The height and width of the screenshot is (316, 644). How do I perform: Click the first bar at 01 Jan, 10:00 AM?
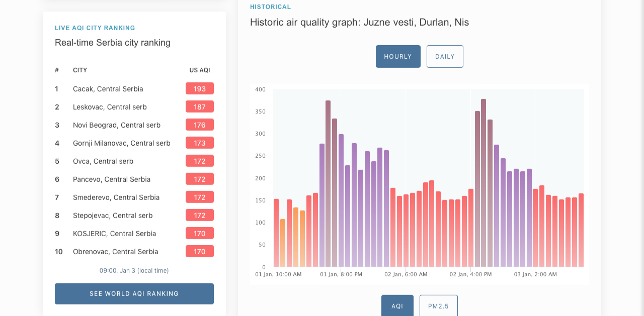(276, 233)
